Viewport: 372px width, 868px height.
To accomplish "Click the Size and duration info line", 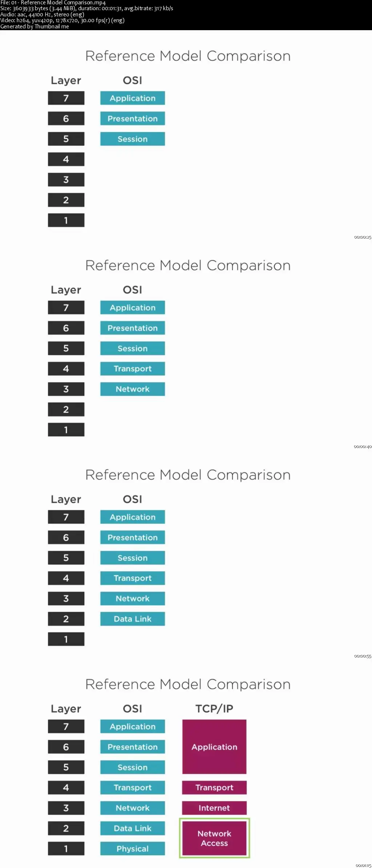I will 86,8.
